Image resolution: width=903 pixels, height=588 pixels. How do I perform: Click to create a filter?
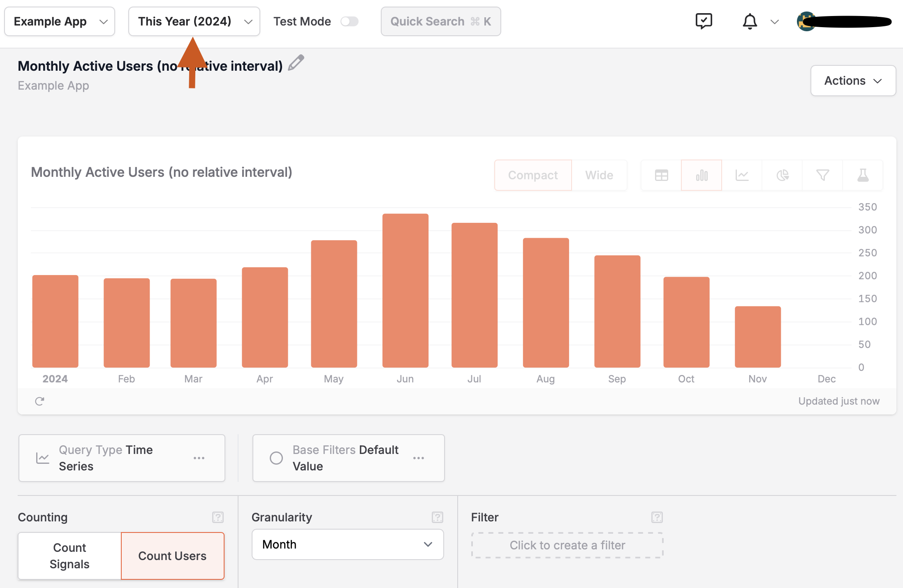[567, 545]
